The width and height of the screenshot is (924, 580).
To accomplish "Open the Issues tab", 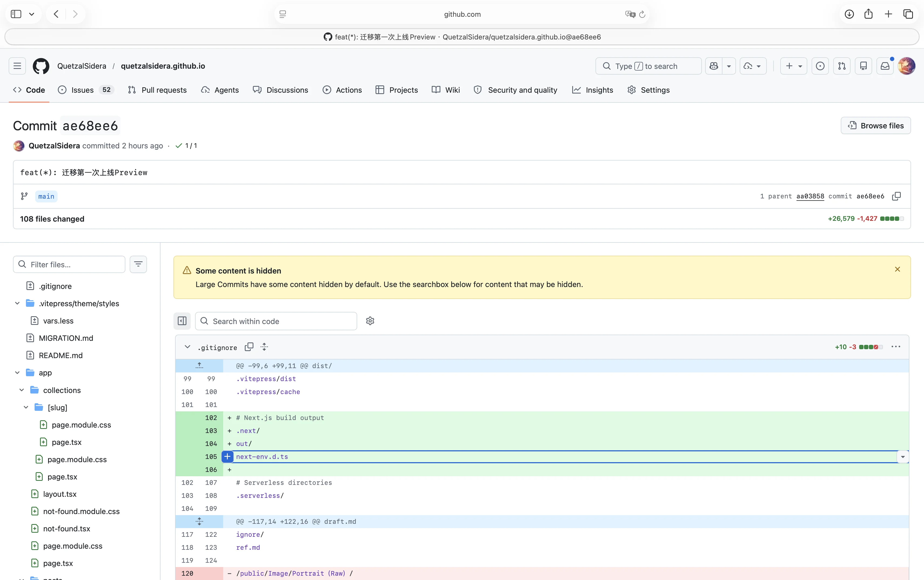I will pos(86,90).
